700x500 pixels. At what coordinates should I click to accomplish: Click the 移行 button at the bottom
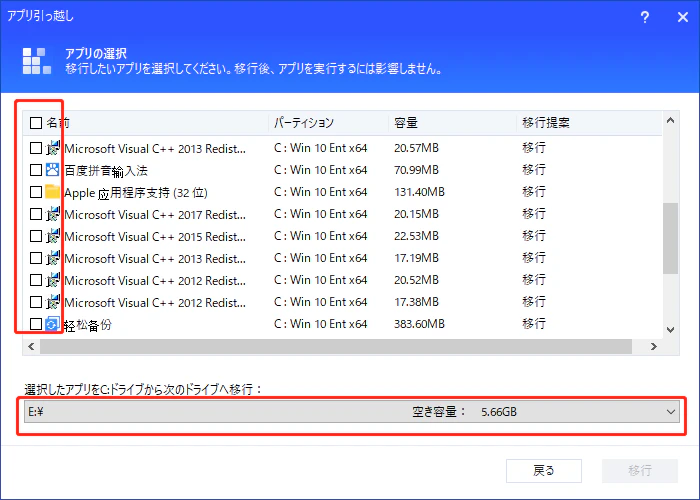640,471
